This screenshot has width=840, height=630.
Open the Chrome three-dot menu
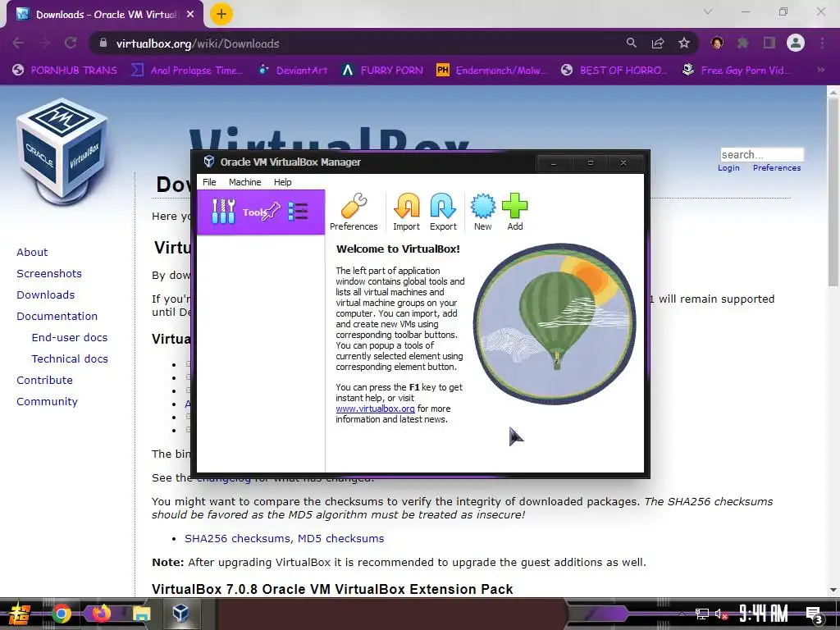tap(822, 43)
